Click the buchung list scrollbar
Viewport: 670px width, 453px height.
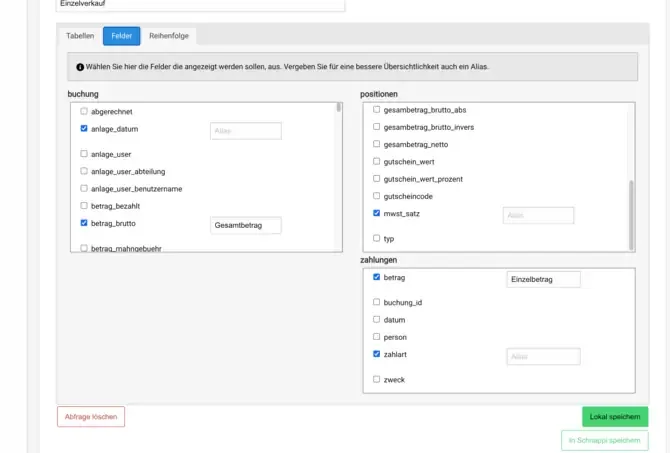pos(339,107)
